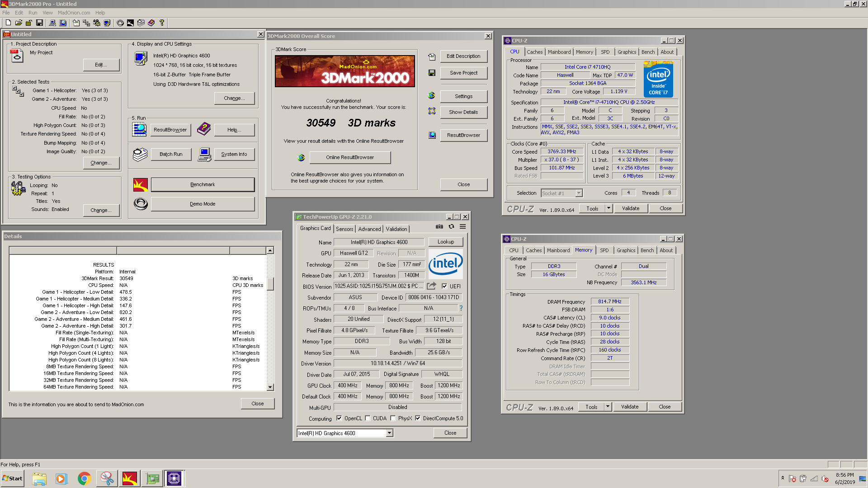This screenshot has width=868, height=488.
Task: Click the Details list scroll up arrow
Action: (x=270, y=250)
